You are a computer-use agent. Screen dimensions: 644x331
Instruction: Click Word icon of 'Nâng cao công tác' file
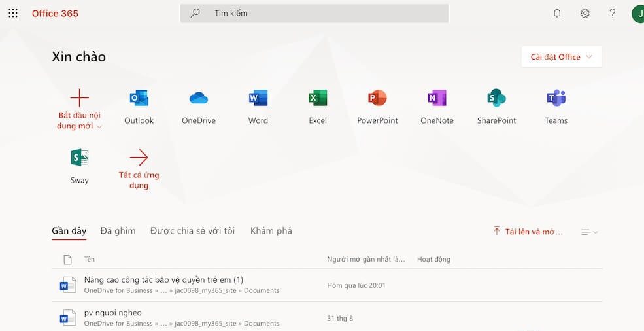(x=68, y=285)
